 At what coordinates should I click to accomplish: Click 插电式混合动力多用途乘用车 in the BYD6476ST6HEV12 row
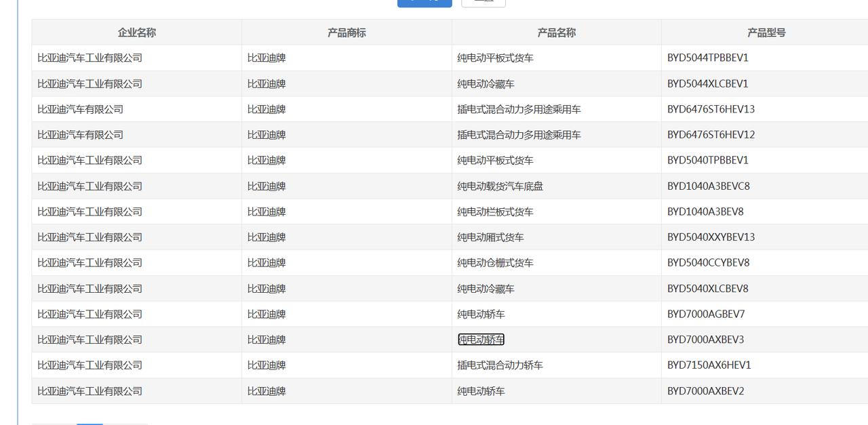(x=519, y=135)
